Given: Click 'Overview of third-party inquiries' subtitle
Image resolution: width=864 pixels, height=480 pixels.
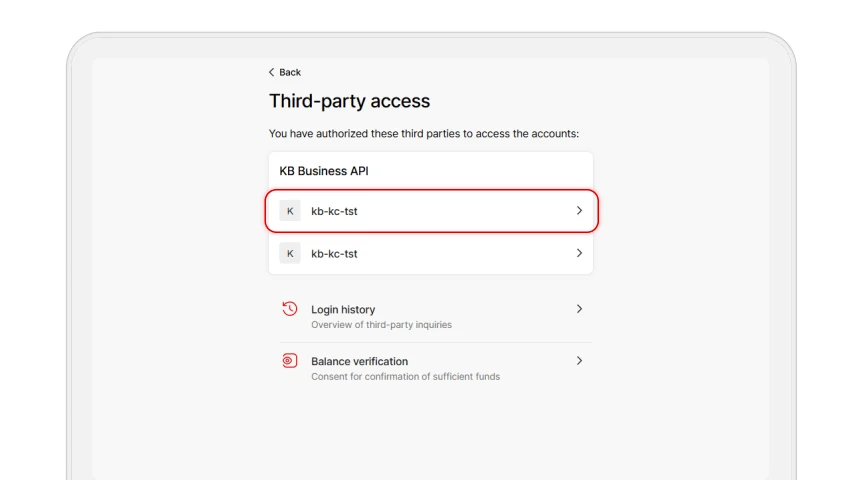Looking at the screenshot, I should pyautogui.click(x=381, y=325).
